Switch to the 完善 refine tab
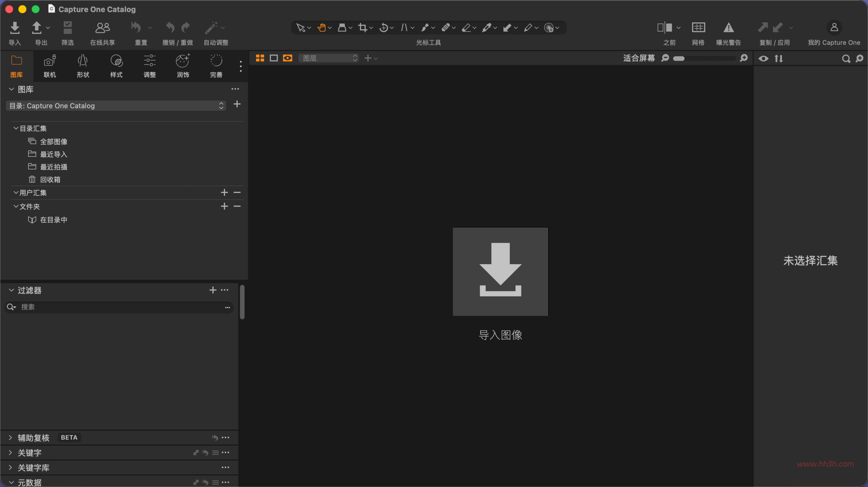 click(x=216, y=66)
